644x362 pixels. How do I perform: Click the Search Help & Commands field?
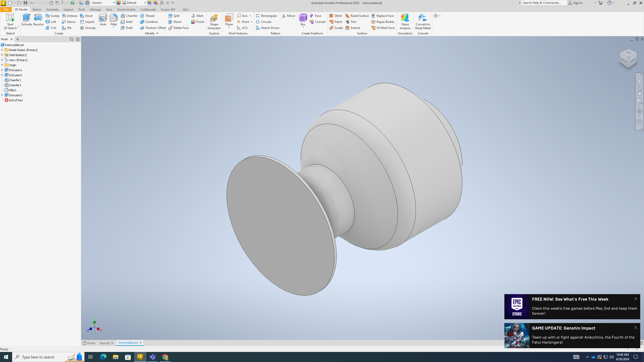pyautogui.click(x=544, y=3)
